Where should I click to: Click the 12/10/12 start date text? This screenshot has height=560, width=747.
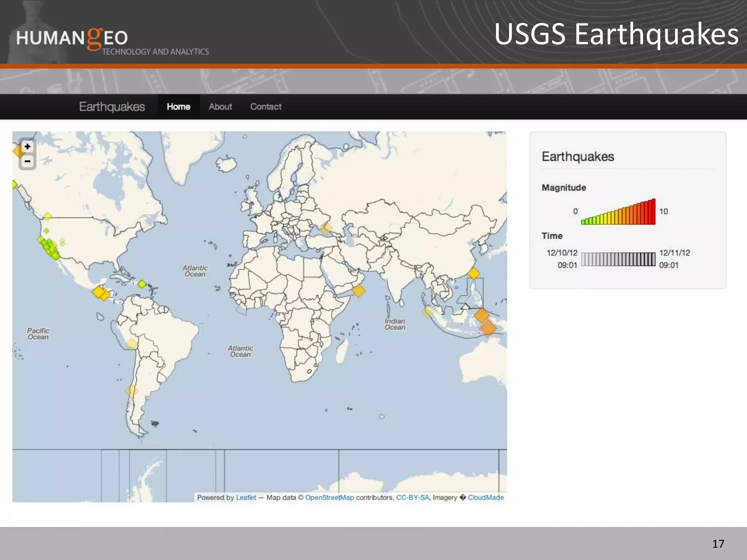point(562,253)
